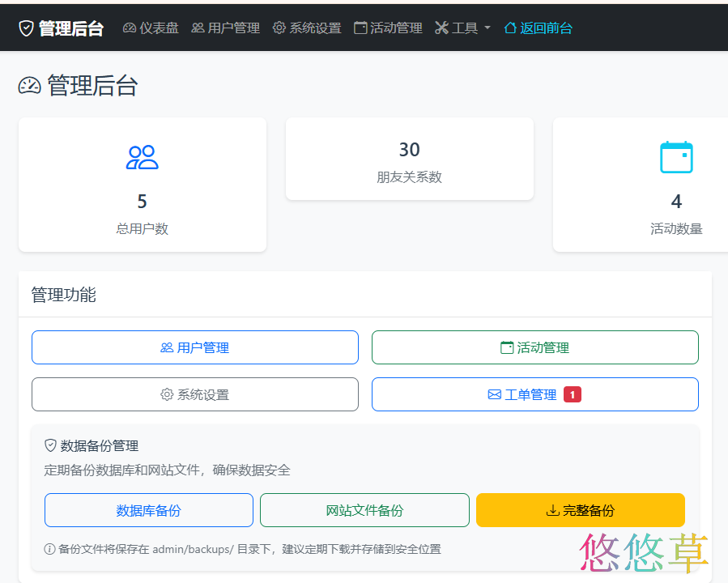Viewport: 728px width, 583px height.
Task: Click the house icon beside 返回前台
Action: 510,28
